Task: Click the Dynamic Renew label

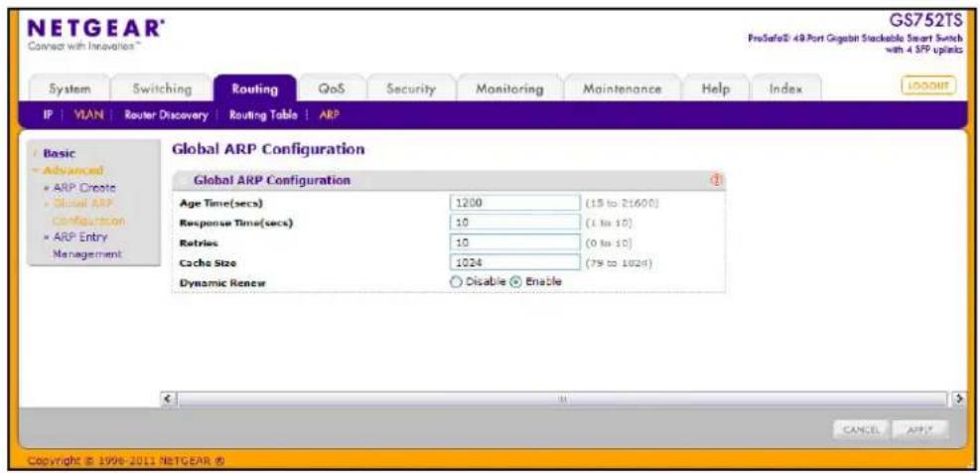Action: 222,283
